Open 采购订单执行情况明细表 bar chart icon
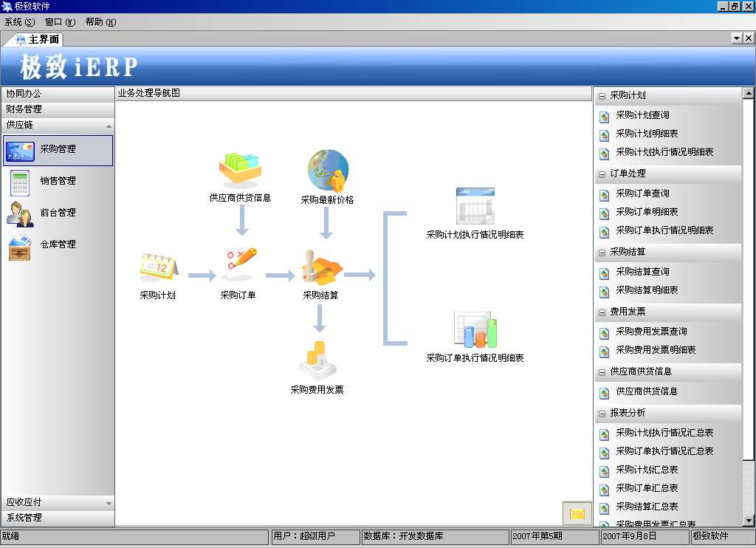This screenshot has width=756, height=548. [x=475, y=330]
